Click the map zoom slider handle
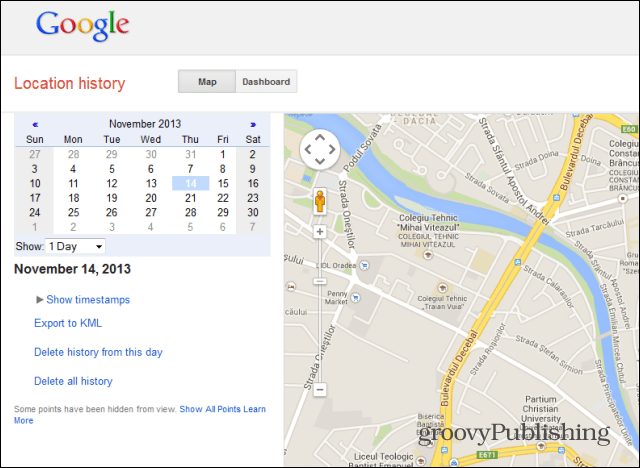This screenshot has width=640, height=468. (x=320, y=281)
